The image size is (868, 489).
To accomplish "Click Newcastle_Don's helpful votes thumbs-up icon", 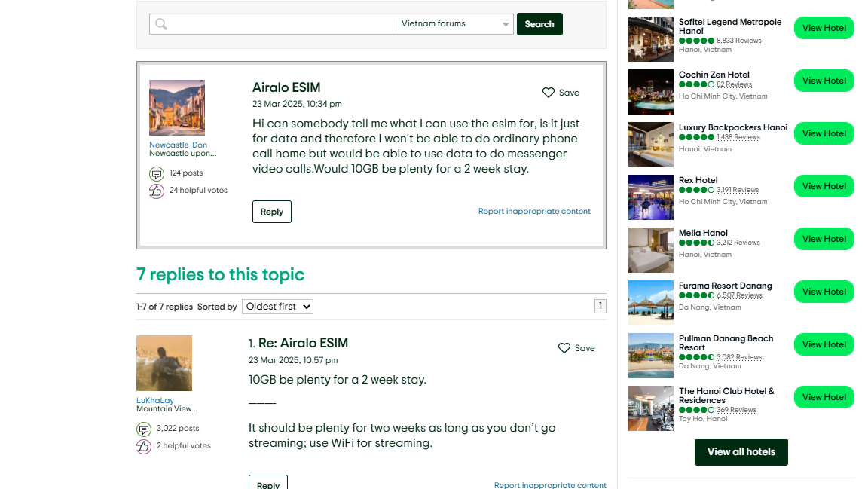I will [157, 191].
